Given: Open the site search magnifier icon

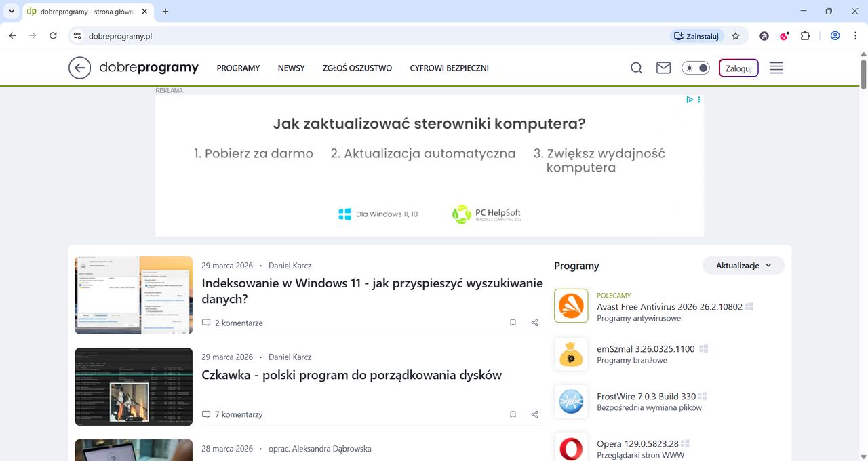Looking at the screenshot, I should [636, 68].
